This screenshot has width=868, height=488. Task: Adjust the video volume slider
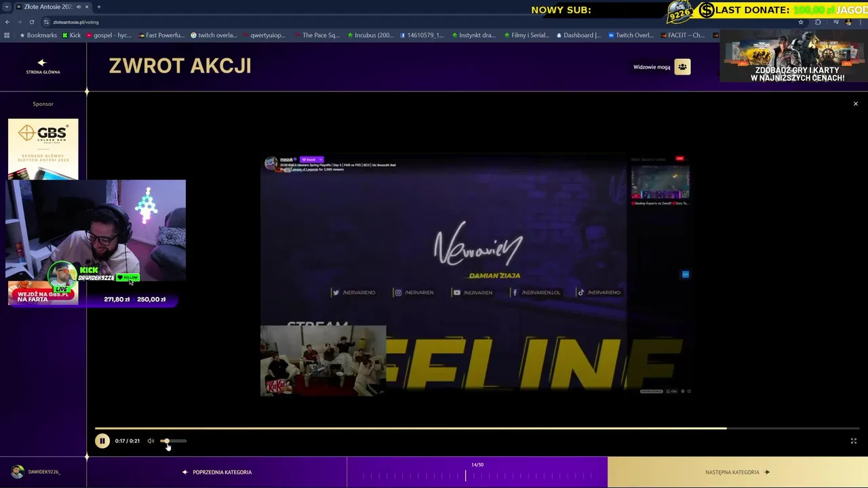[x=173, y=441]
